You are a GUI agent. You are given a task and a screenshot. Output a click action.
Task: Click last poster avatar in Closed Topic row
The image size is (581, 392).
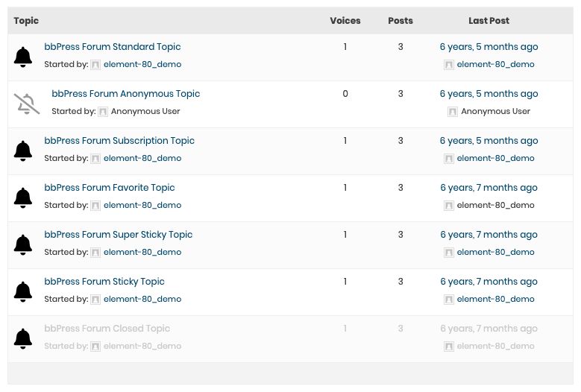coord(449,347)
